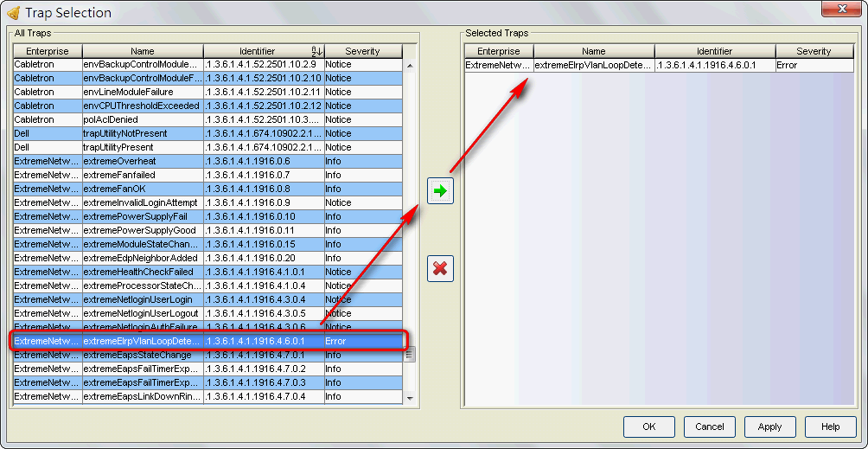Click the Trap Selection title bar icon
This screenshot has width=868, height=449.
click(x=13, y=11)
